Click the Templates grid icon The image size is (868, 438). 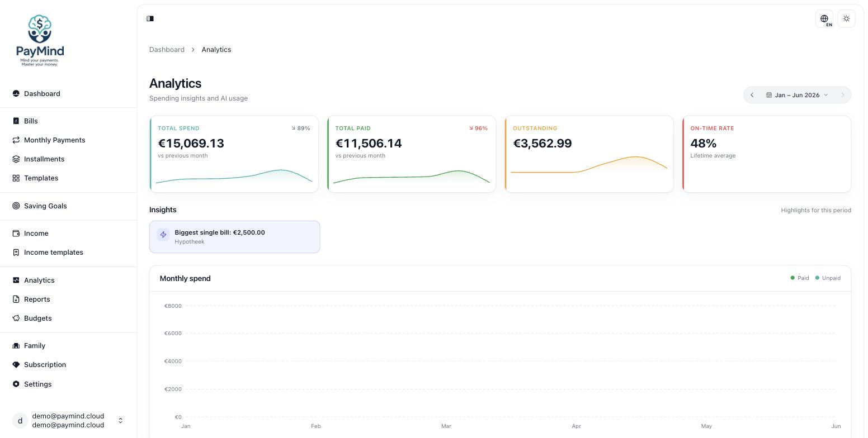pos(16,178)
